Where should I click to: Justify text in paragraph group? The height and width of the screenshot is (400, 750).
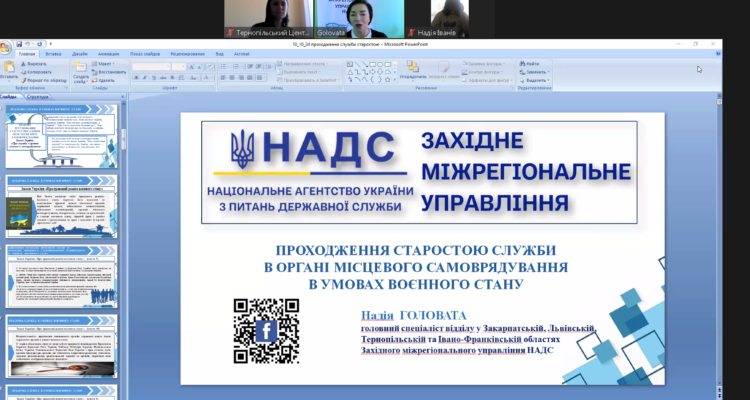point(249,78)
